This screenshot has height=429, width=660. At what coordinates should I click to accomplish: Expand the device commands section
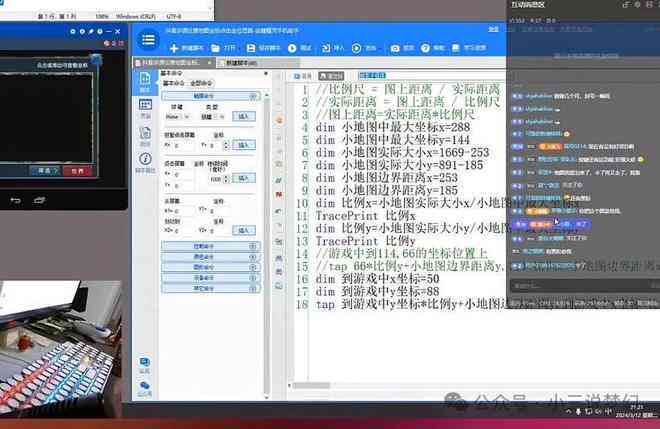pyautogui.click(x=211, y=278)
